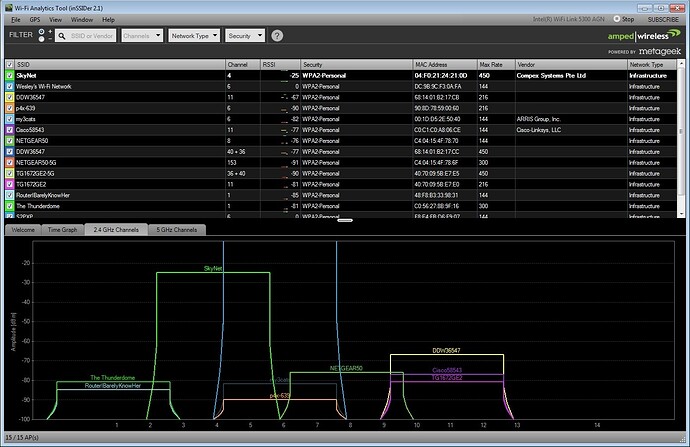690x447 pixels.
Task: Click the NETGEAR50 label in channel graph
Action: click(x=346, y=368)
